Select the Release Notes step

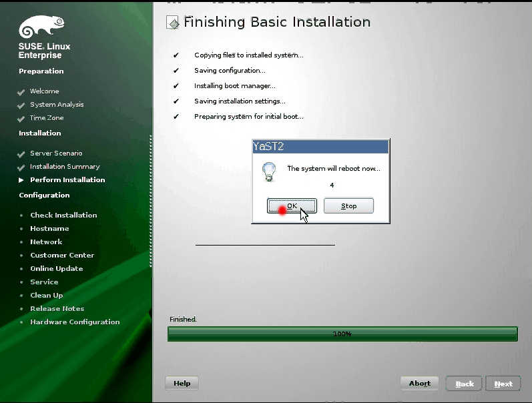tap(57, 308)
